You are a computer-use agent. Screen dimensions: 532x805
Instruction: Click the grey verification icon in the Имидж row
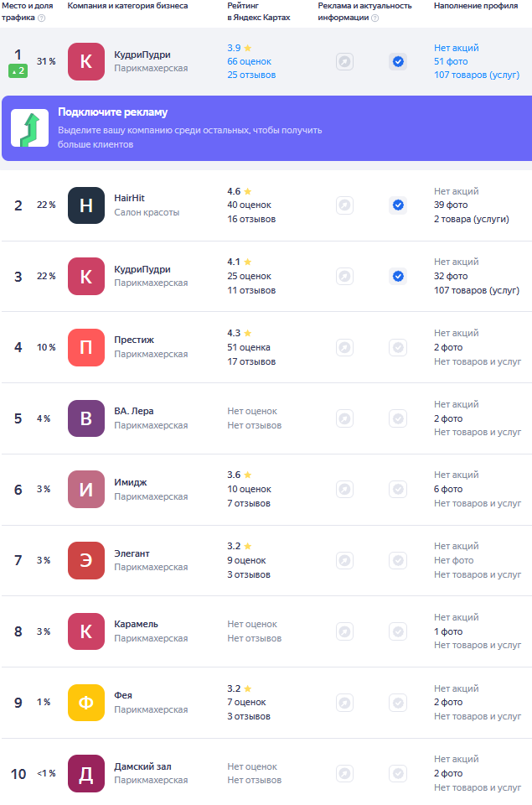pyautogui.click(x=398, y=489)
